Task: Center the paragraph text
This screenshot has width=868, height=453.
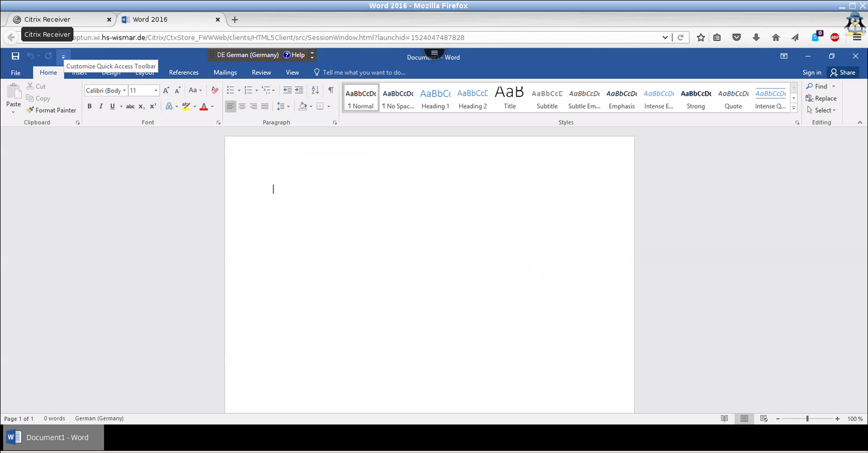Action: tap(242, 107)
